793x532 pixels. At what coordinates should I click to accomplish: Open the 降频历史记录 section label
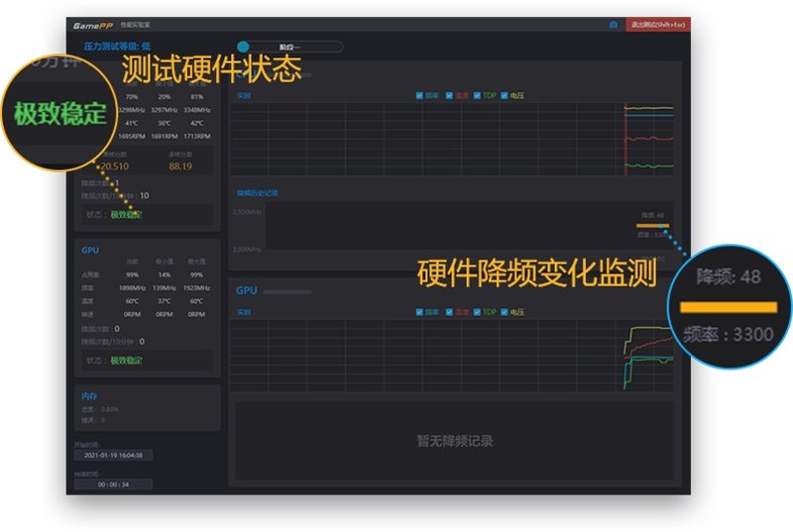pos(257,192)
